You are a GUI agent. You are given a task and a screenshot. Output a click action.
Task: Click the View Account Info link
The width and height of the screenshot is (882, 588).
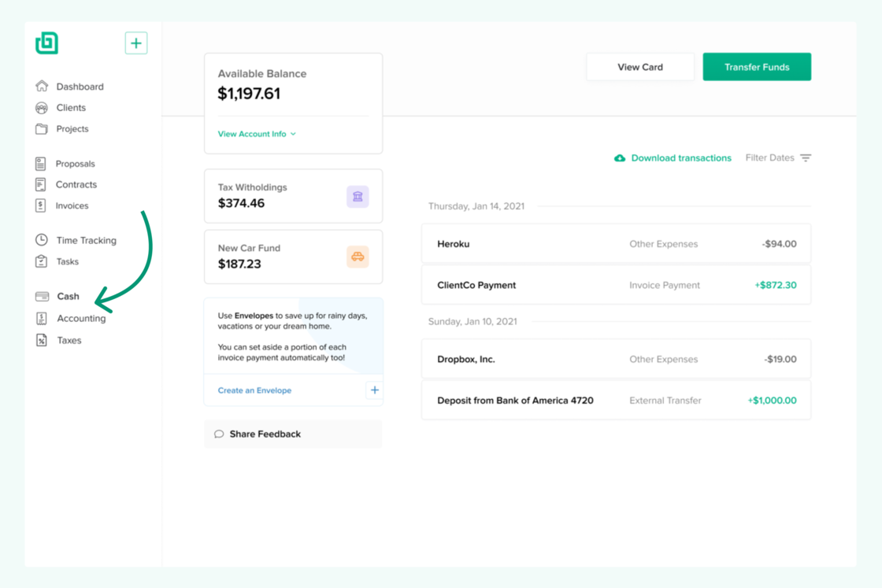click(252, 134)
